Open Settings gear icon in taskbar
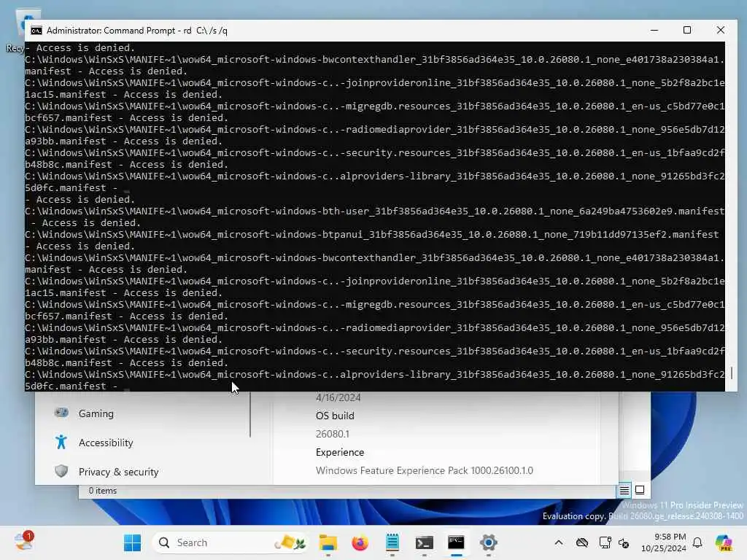The image size is (747, 560). (488, 542)
